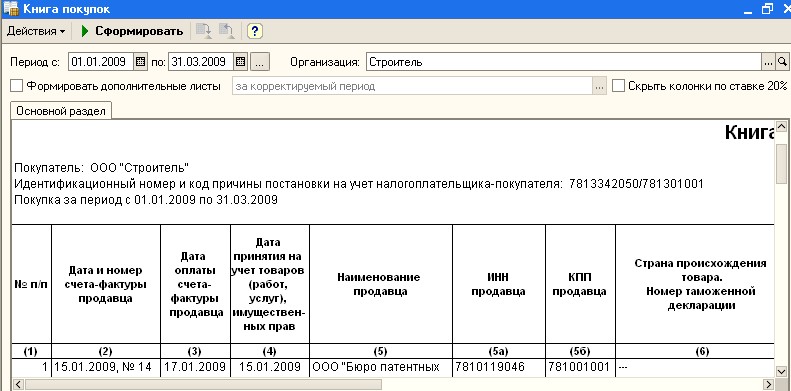Viewport: 791px width, 391px height.
Task: Click the end date field 31.03.2009
Action: 201,62
